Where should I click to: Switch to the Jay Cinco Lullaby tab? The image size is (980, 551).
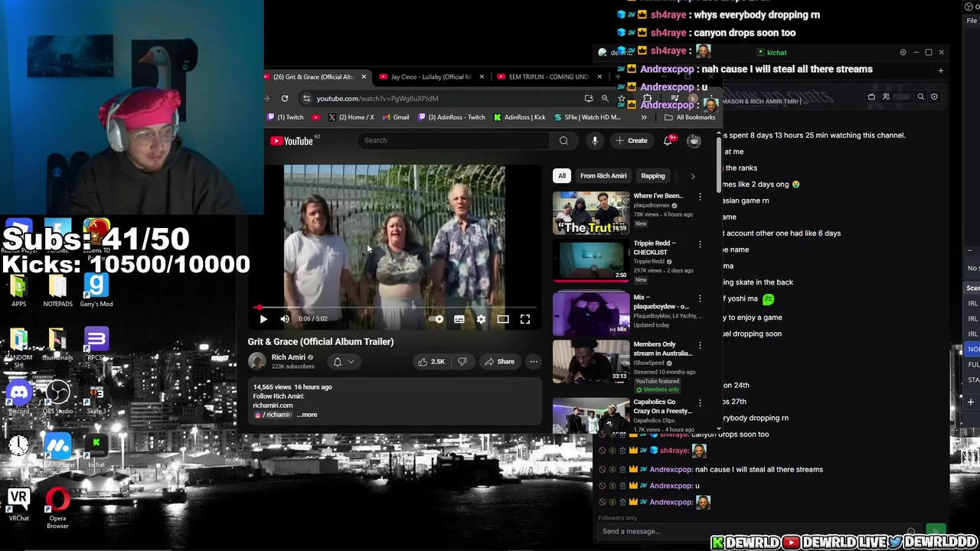[x=431, y=77]
